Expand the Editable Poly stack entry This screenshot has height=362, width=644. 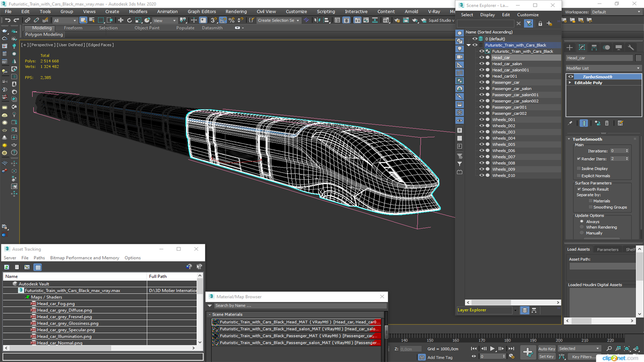click(570, 83)
